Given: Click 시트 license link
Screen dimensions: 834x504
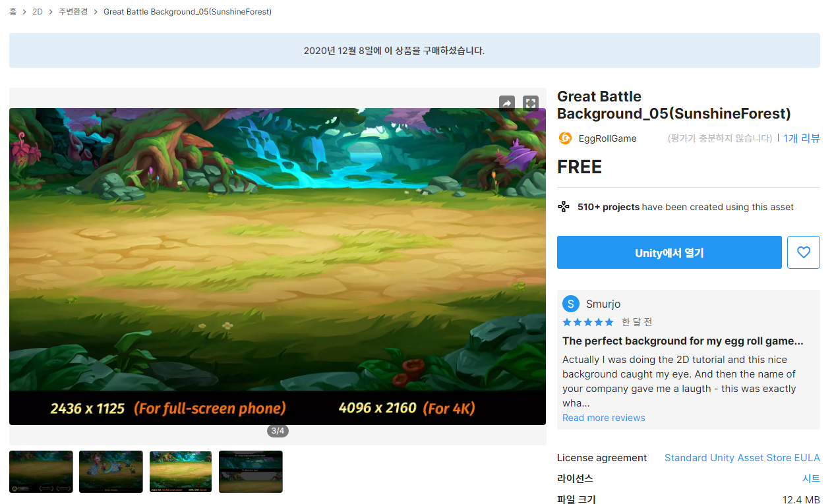Looking at the screenshot, I should [x=811, y=478].
